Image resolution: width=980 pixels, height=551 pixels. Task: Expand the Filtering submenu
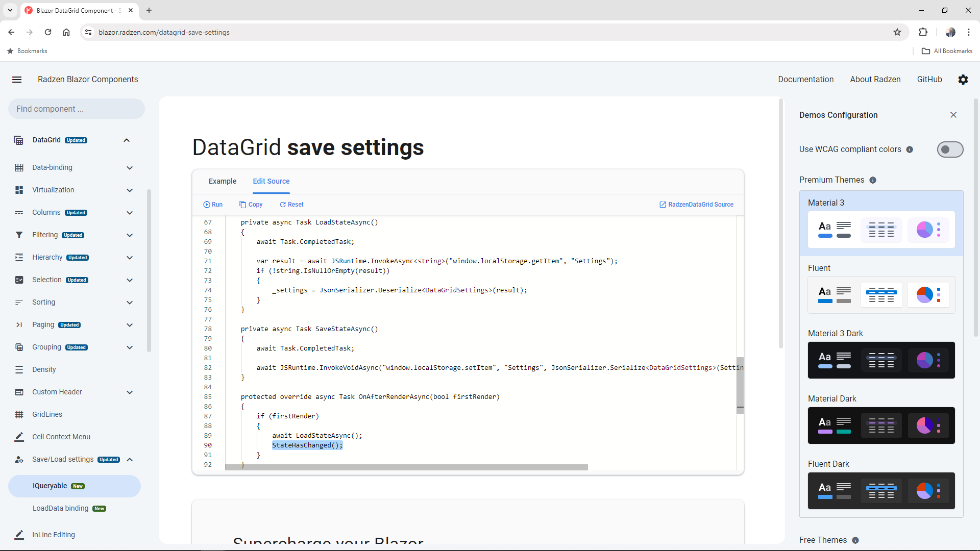coord(130,235)
